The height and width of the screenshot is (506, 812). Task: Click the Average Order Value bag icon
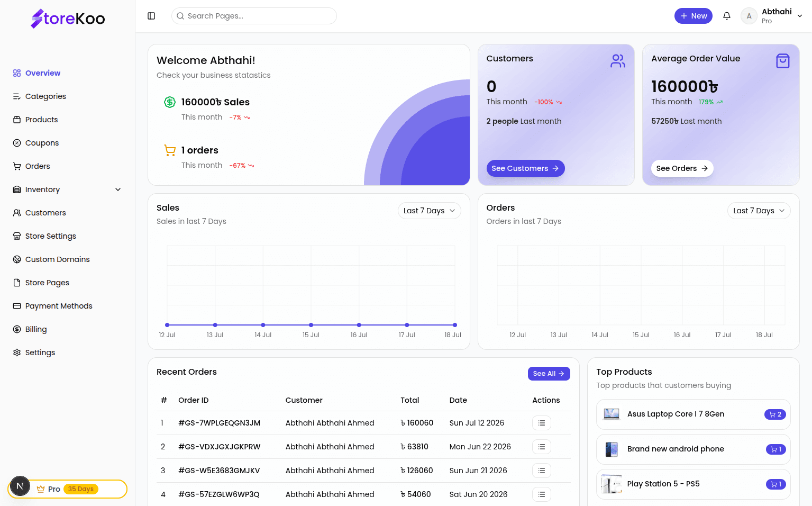[x=783, y=61]
